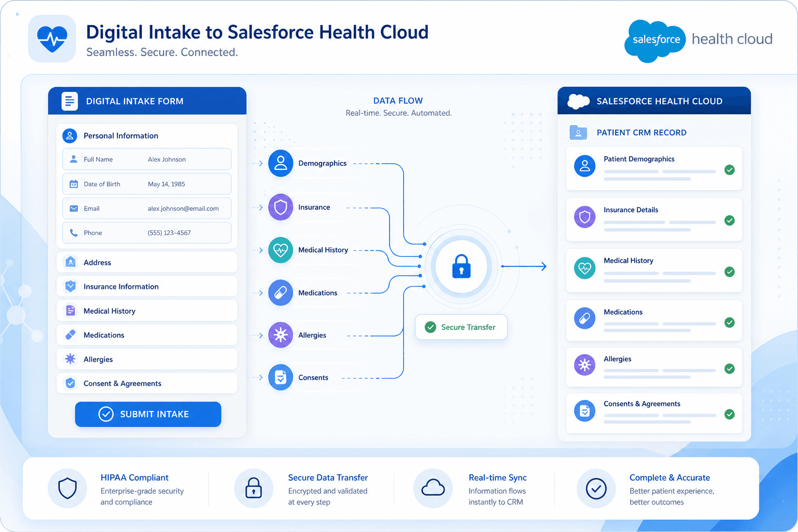This screenshot has height=532, width=798.
Task: Click the Consents flow label
Action: (x=313, y=378)
